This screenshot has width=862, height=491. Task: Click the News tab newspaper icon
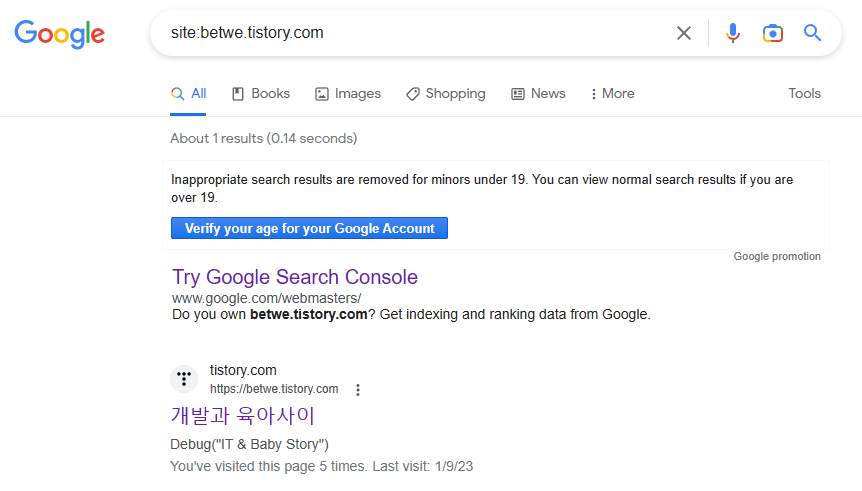[x=518, y=94]
